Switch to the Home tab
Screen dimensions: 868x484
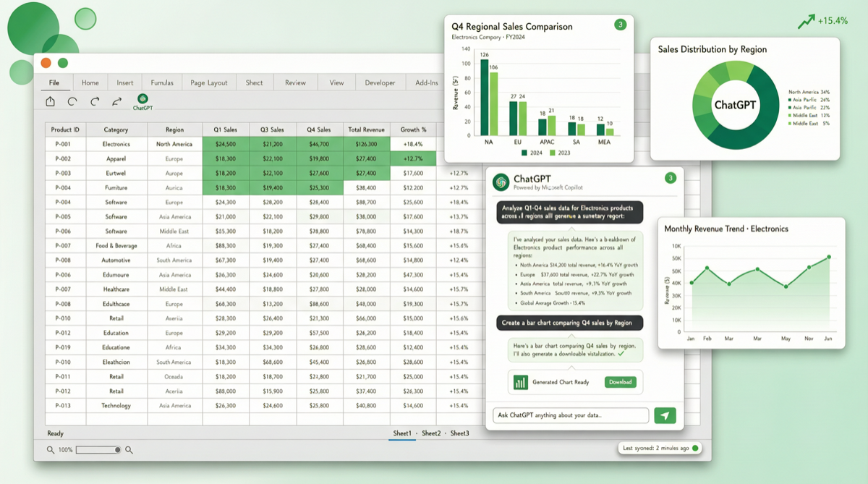click(x=90, y=82)
